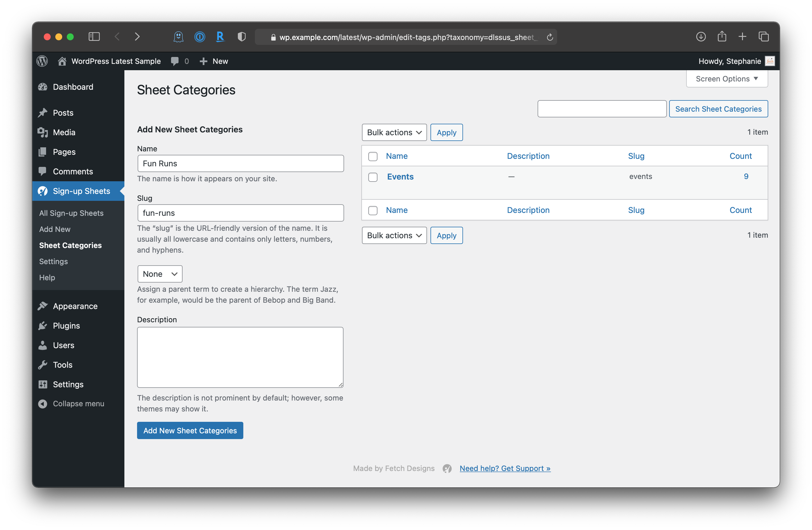Open the bottom Bulk actions dropdown
Screen dimensions: 812x530
(394, 236)
